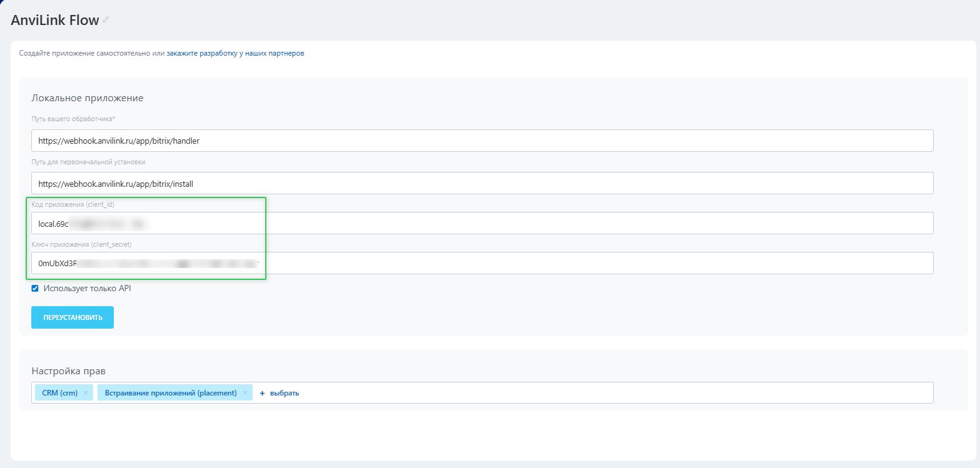This screenshot has height=468, width=980.
Task: Remove the CRM (crm) permission tag
Action: (86, 393)
